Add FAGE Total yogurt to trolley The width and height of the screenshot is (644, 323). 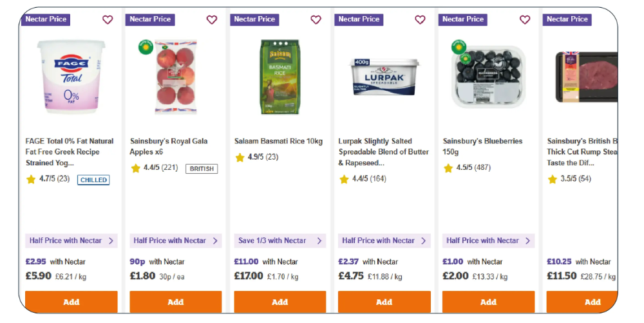pyautogui.click(x=71, y=302)
